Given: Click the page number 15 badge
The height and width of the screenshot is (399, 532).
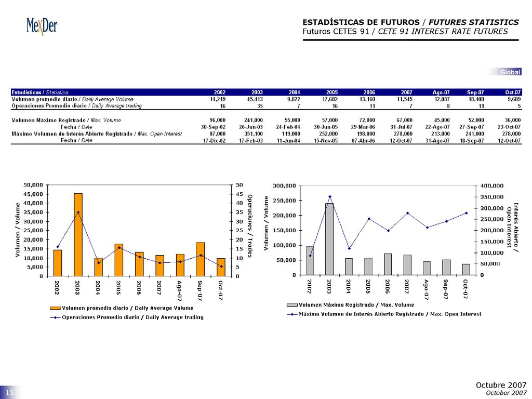Looking at the screenshot, I should point(9,393).
